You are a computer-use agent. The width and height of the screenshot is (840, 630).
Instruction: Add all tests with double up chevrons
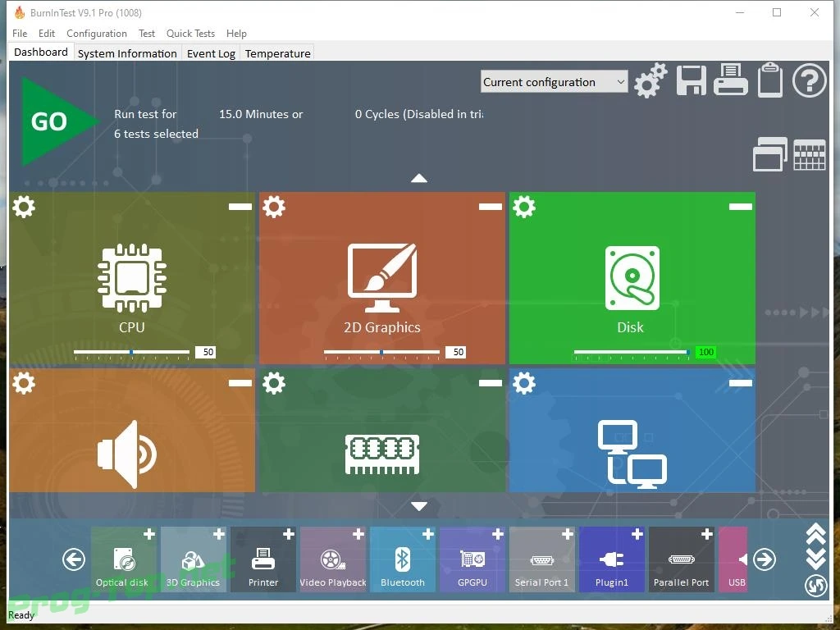click(x=816, y=533)
